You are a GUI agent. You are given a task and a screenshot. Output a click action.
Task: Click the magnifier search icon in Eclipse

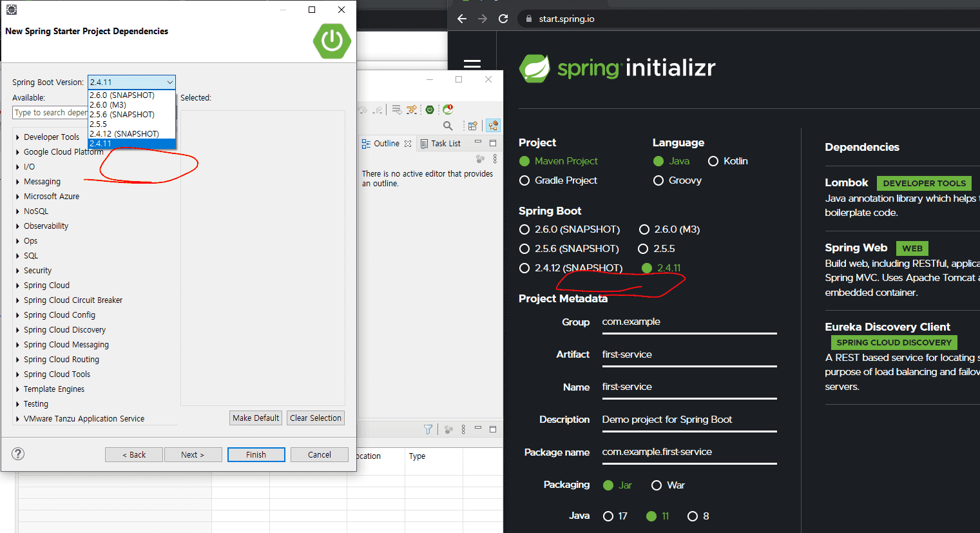point(448,126)
